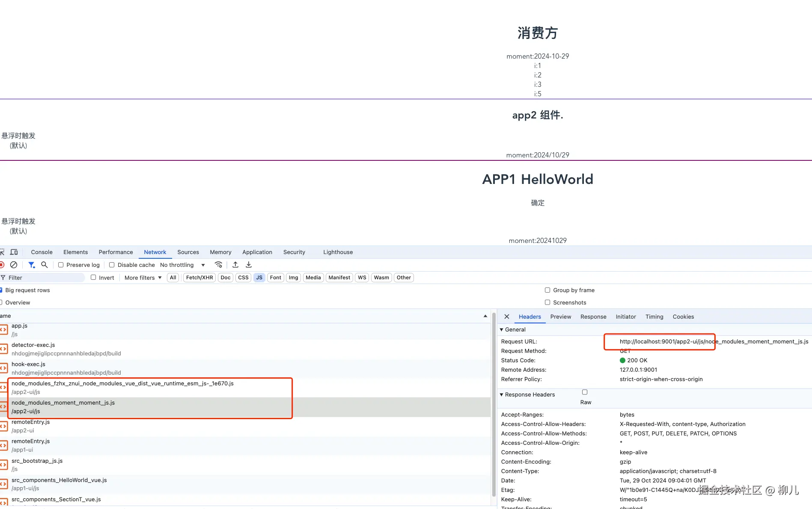Clear the network log
Viewport: 812px width, 509px height.
coord(14,265)
